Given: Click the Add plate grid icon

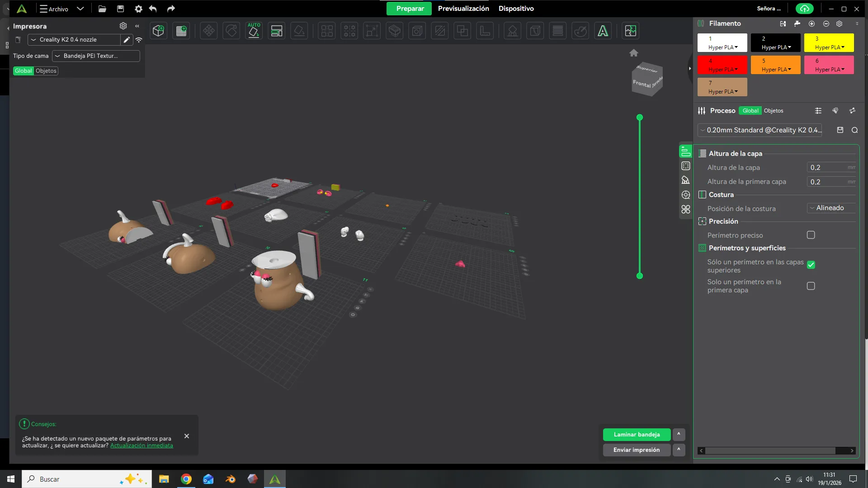Looking at the screenshot, I should pos(181,31).
